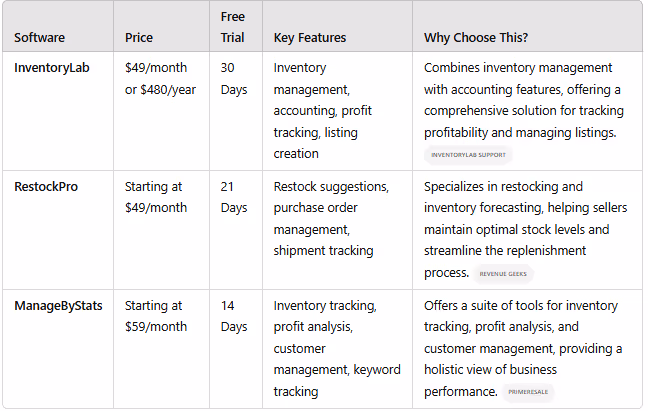The height and width of the screenshot is (411, 648).
Task: Click the Key Features column header
Action: [310, 38]
